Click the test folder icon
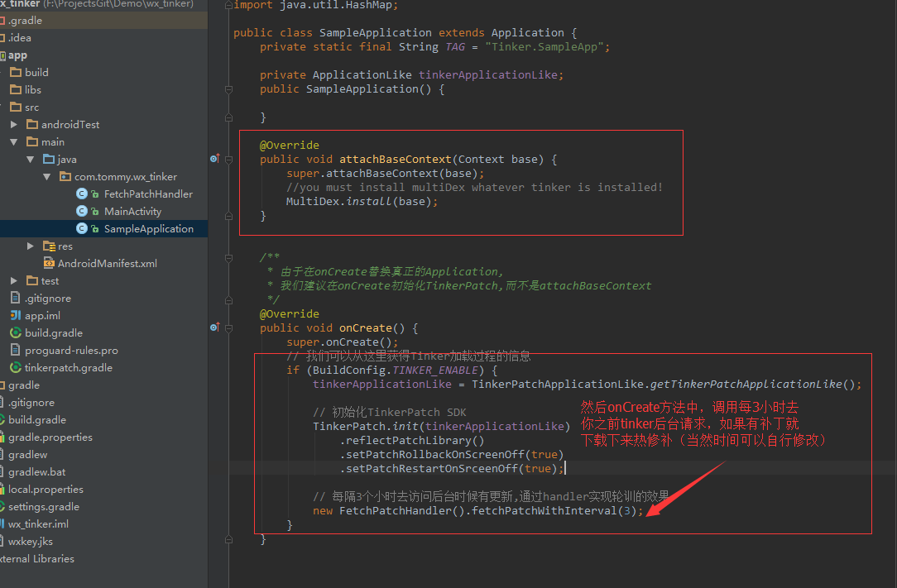 32,281
